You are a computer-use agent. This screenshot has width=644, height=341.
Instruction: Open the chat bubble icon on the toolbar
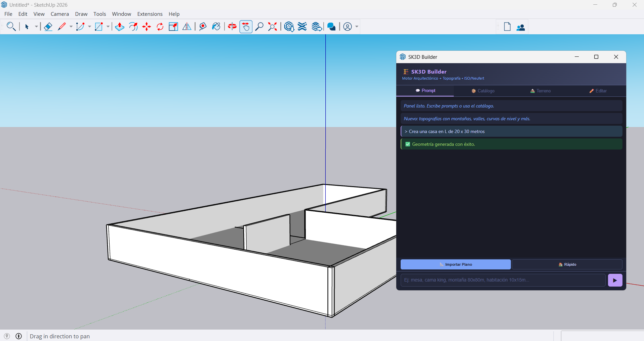331,27
